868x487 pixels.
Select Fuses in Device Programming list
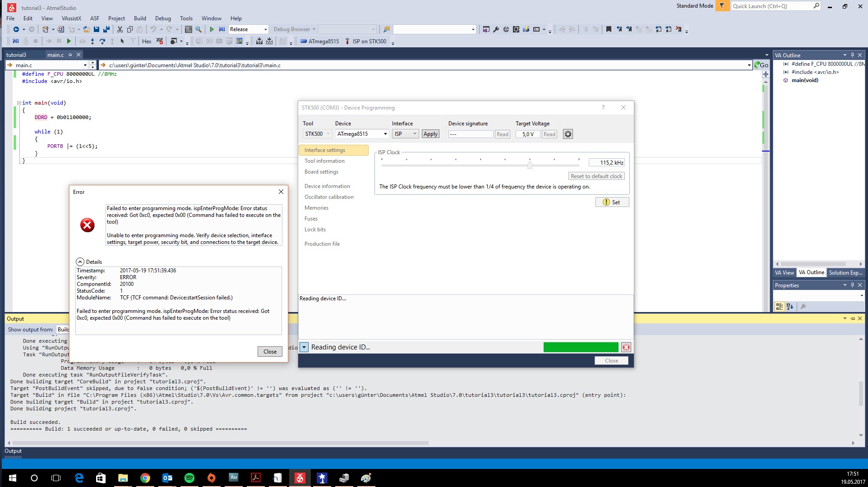point(311,219)
